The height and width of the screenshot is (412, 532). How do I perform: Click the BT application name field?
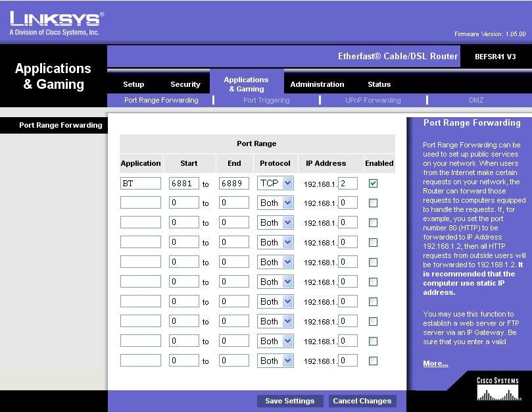pyautogui.click(x=141, y=184)
